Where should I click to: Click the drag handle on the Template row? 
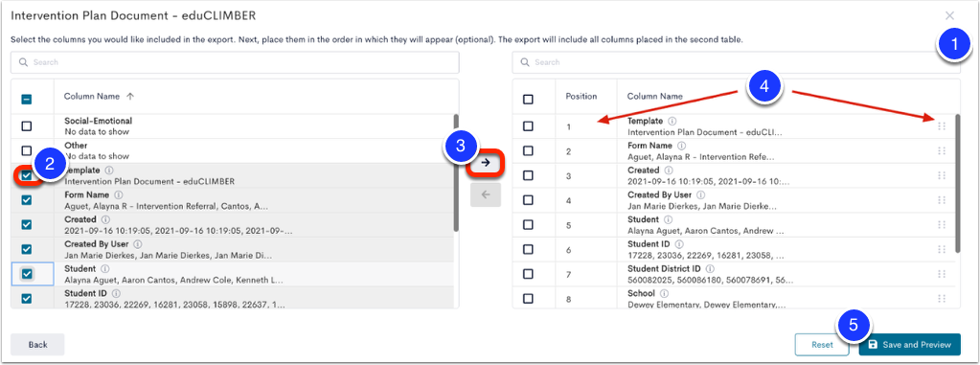tap(942, 126)
